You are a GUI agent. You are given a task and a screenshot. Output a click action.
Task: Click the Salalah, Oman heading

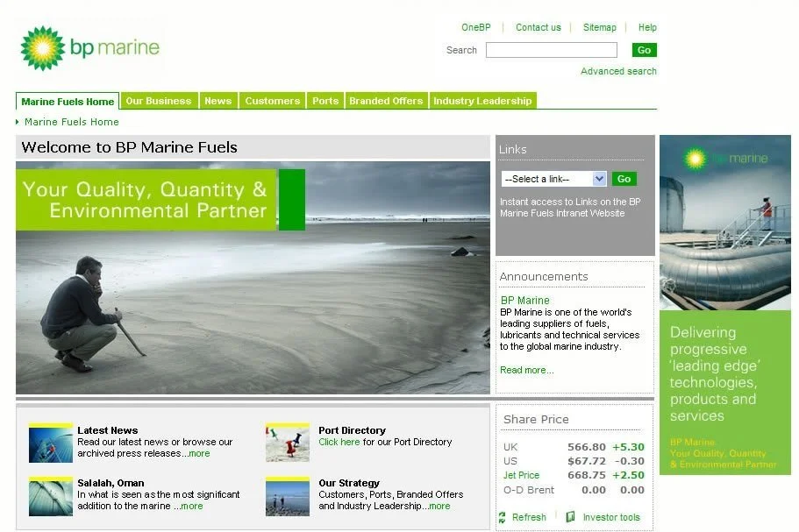[x=111, y=483]
